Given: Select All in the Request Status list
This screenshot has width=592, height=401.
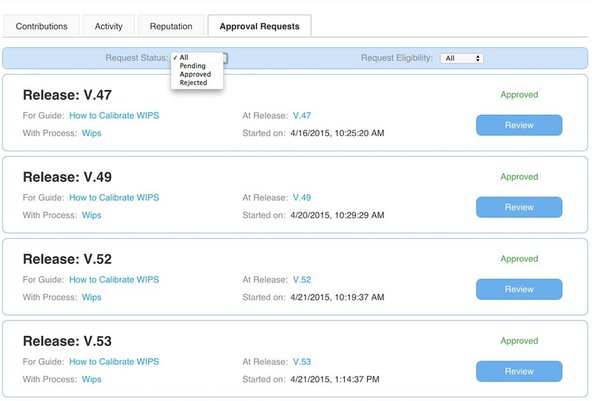Looking at the screenshot, I should 184,57.
